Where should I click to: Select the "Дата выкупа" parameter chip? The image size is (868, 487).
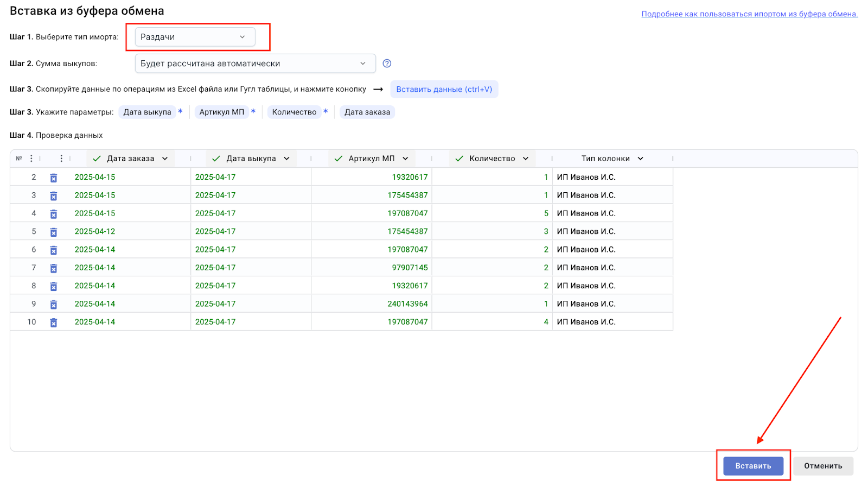click(x=147, y=112)
